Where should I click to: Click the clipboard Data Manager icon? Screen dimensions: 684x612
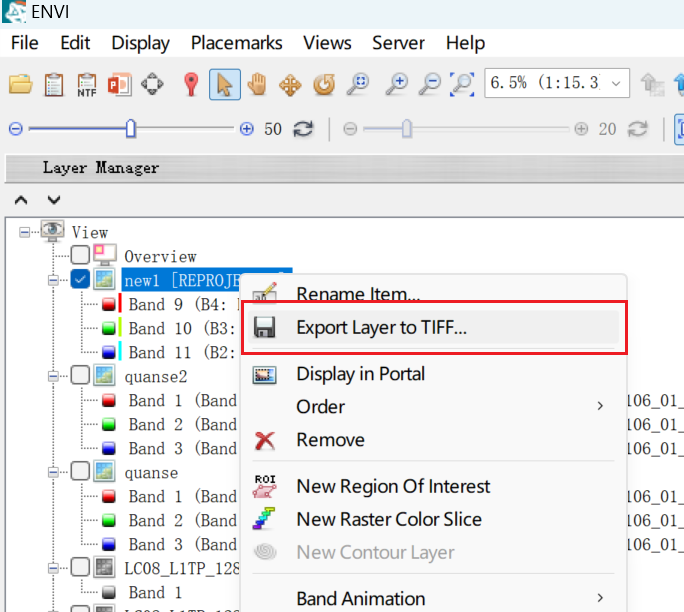[54, 84]
